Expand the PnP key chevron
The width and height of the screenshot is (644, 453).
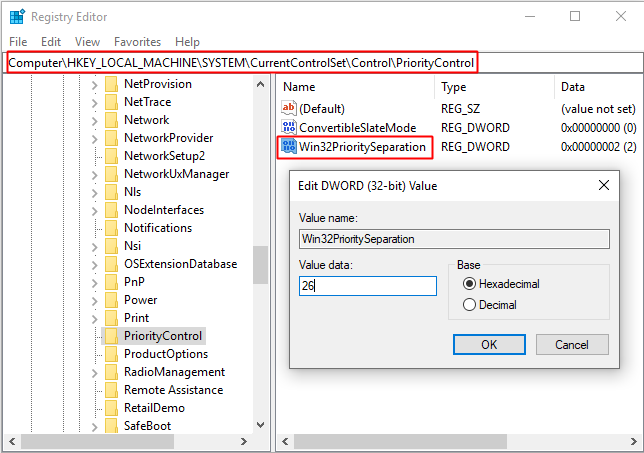tap(94, 283)
